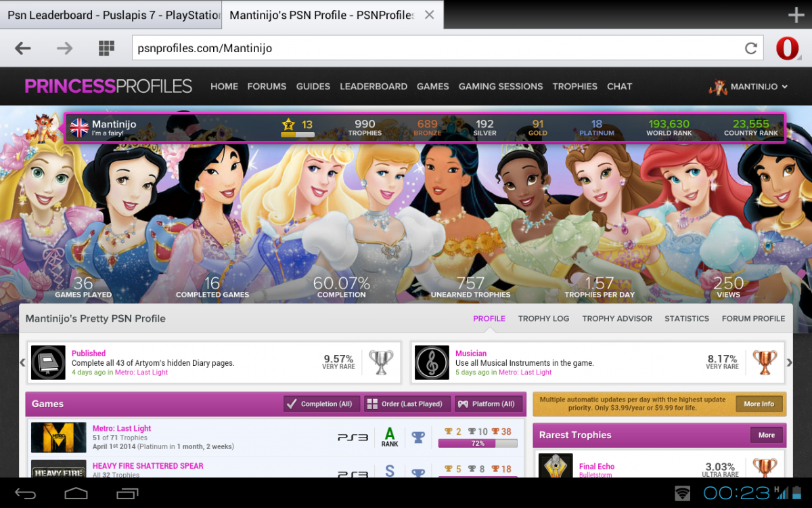
Task: Switch to the TROPHY LOG tab
Action: (543, 318)
